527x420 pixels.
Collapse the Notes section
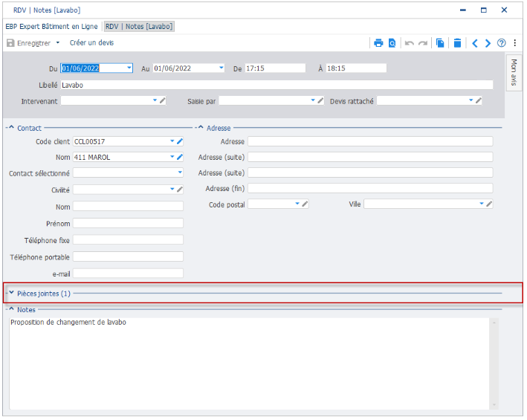point(11,308)
